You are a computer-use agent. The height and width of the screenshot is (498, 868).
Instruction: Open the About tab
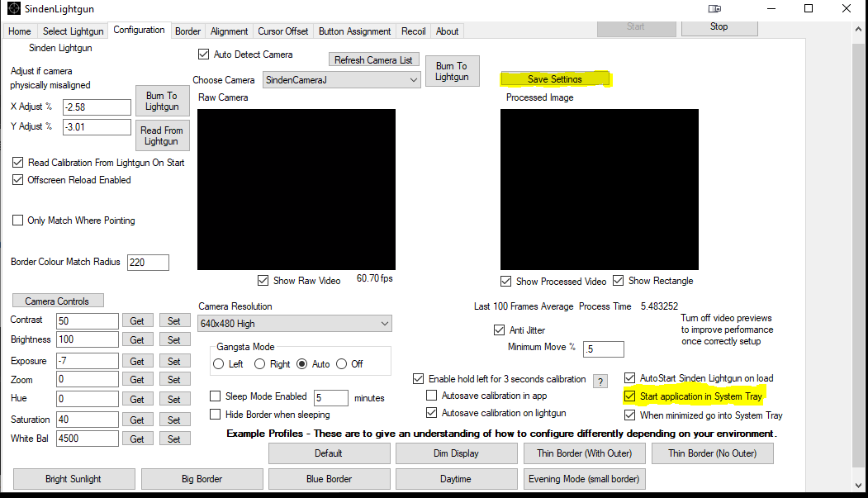[448, 31]
